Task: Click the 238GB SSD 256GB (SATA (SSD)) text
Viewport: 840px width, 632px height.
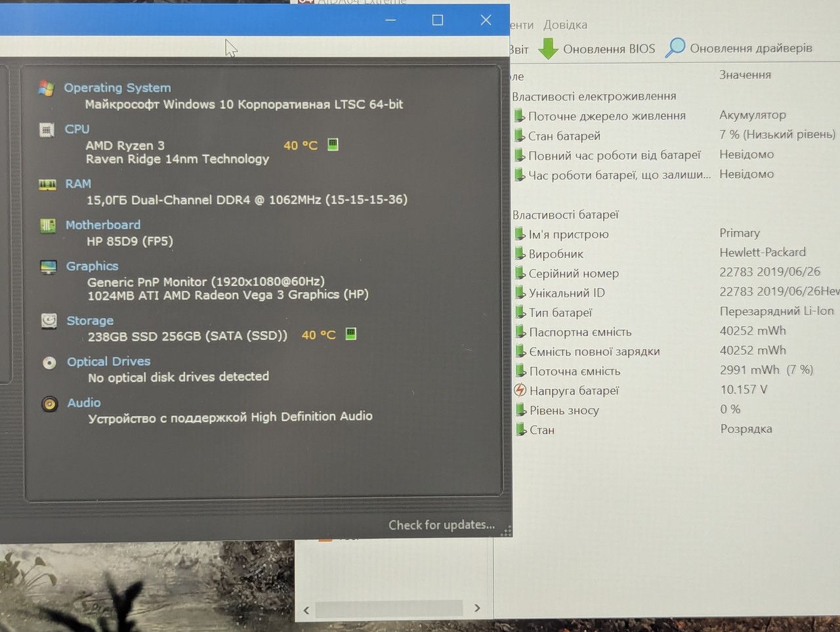Action: pos(188,336)
